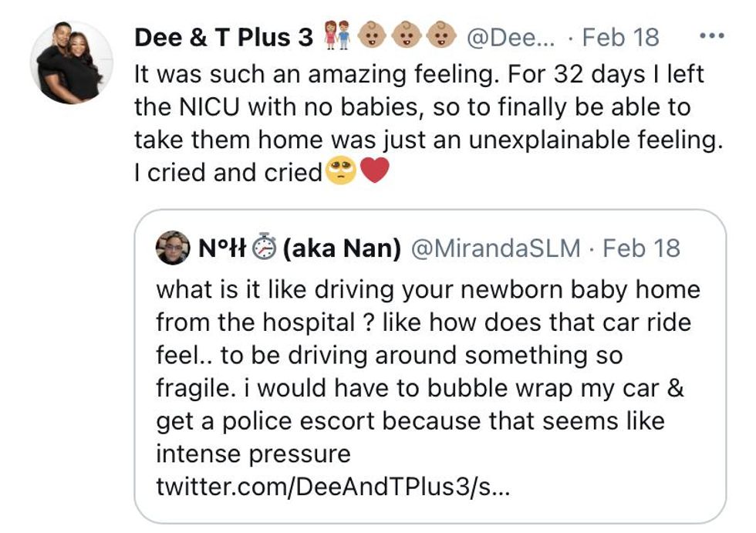Open the three-dot more options menu
Screen dimensions: 756x533
coord(710,36)
